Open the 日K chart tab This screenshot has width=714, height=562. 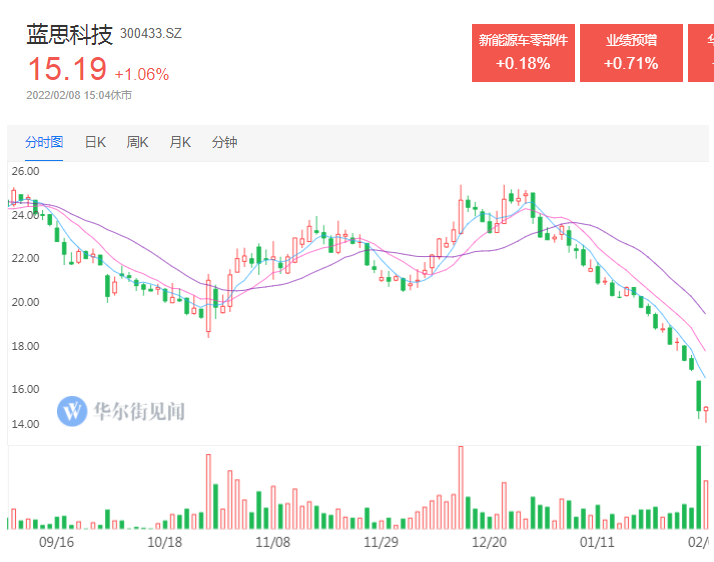click(95, 142)
